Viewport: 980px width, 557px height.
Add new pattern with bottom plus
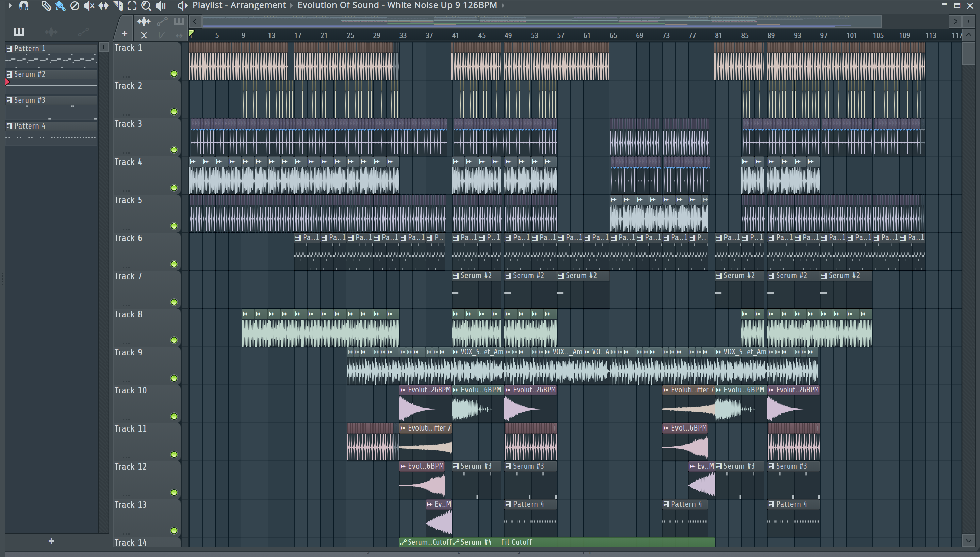tap(51, 541)
